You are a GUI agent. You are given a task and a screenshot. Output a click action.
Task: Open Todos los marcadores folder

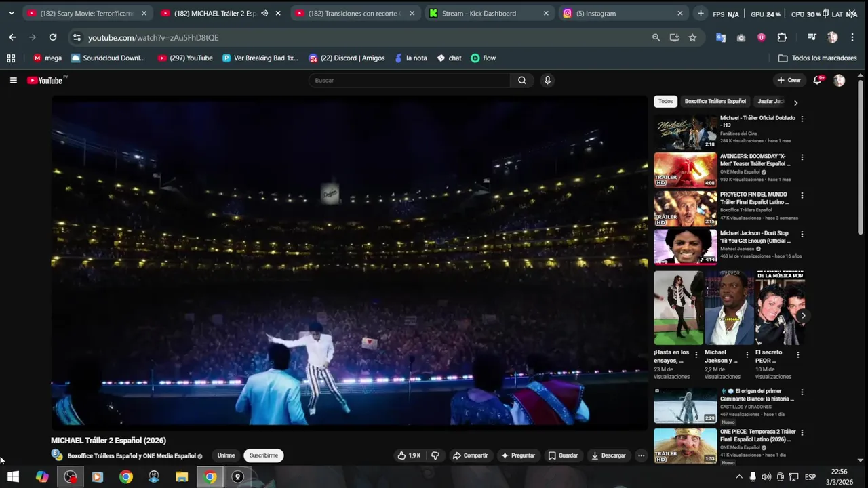point(817,58)
